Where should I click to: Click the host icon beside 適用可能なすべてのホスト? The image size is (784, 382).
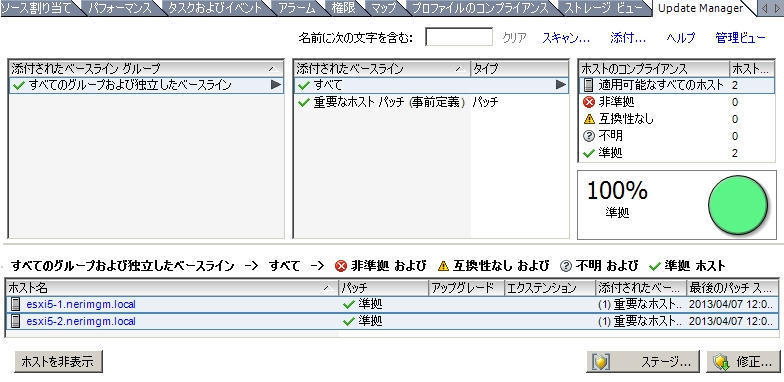coord(590,85)
